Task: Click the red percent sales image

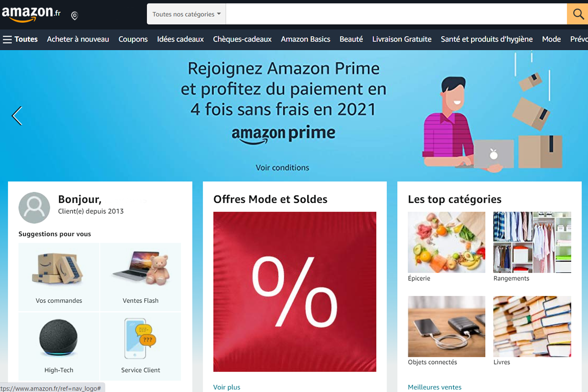Action: pos(295,292)
